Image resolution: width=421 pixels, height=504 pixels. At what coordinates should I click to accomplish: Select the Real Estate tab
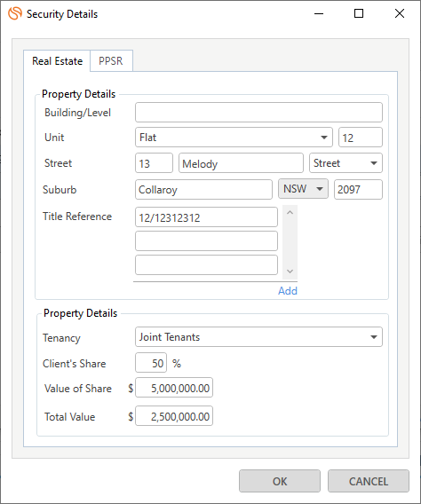57,61
